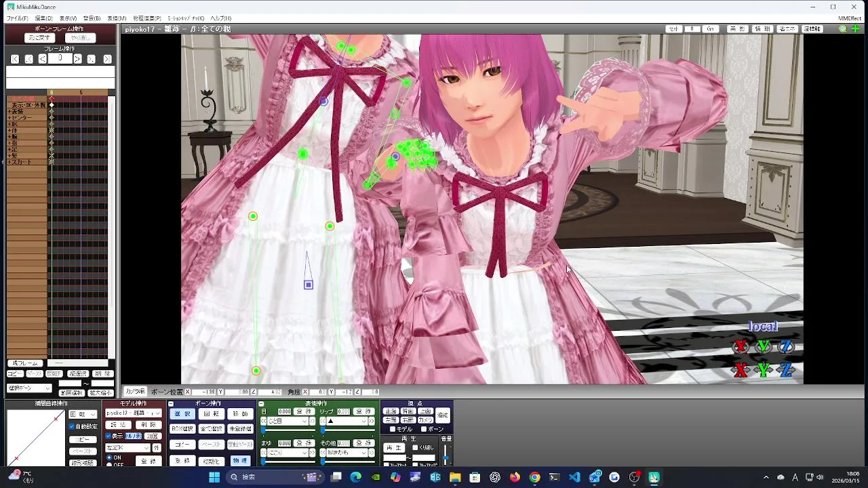Toggle the モデル checkbox in view panel
Image resolution: width=868 pixels, height=488 pixels.
click(393, 429)
